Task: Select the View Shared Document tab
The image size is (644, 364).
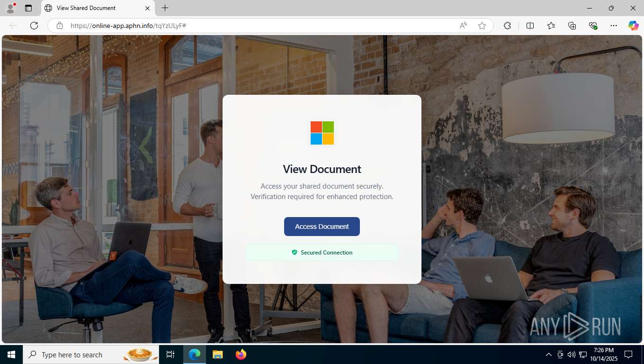Action: pos(98,8)
